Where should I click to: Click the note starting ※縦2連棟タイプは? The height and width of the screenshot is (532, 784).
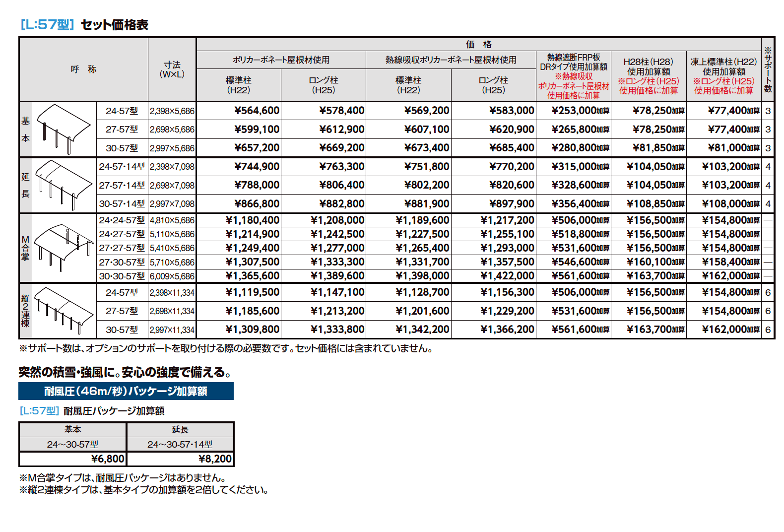pos(145,490)
